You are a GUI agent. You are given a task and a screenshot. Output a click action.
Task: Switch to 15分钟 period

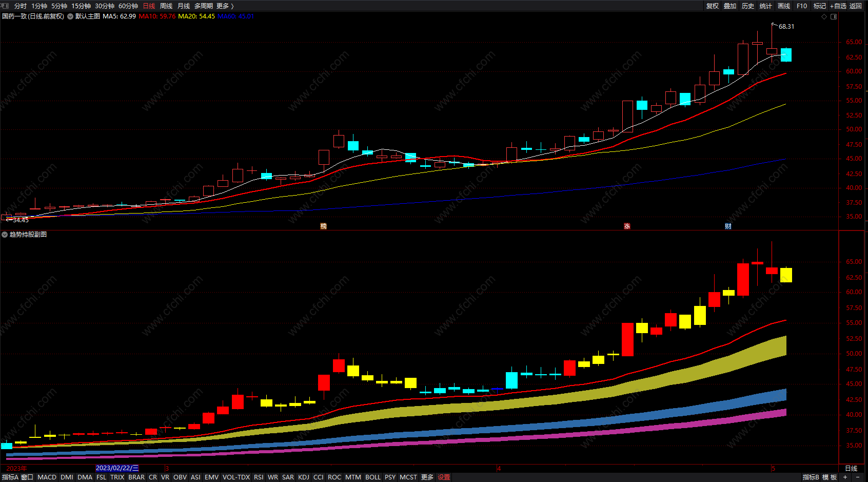81,6
